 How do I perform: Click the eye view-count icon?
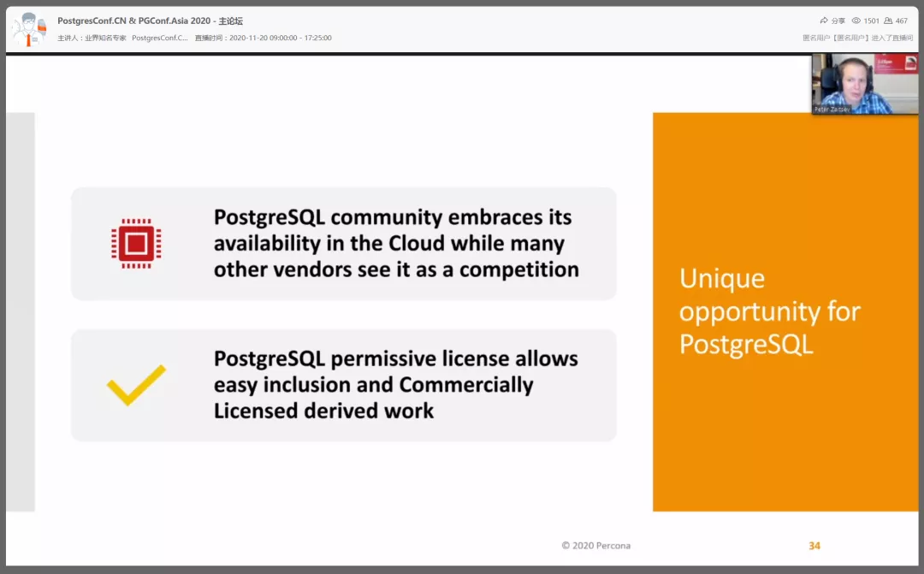(x=856, y=21)
